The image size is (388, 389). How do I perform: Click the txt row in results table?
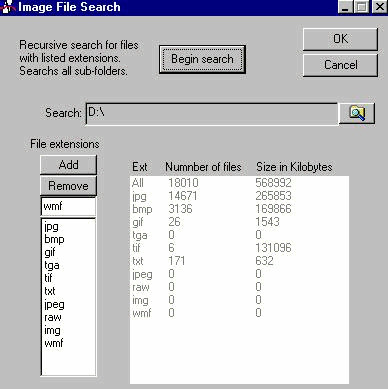tap(239, 261)
